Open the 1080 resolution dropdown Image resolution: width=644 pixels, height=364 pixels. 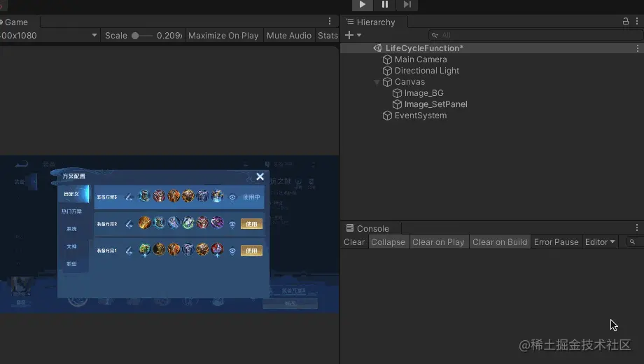49,36
